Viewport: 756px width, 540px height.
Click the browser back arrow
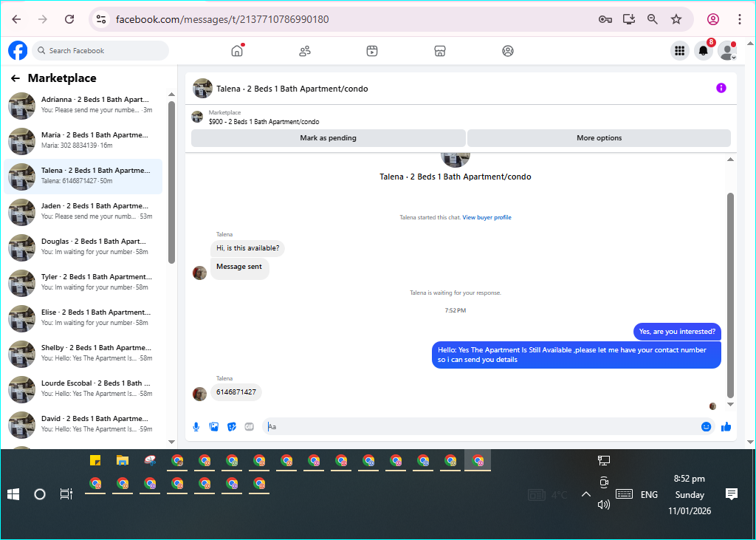click(16, 19)
